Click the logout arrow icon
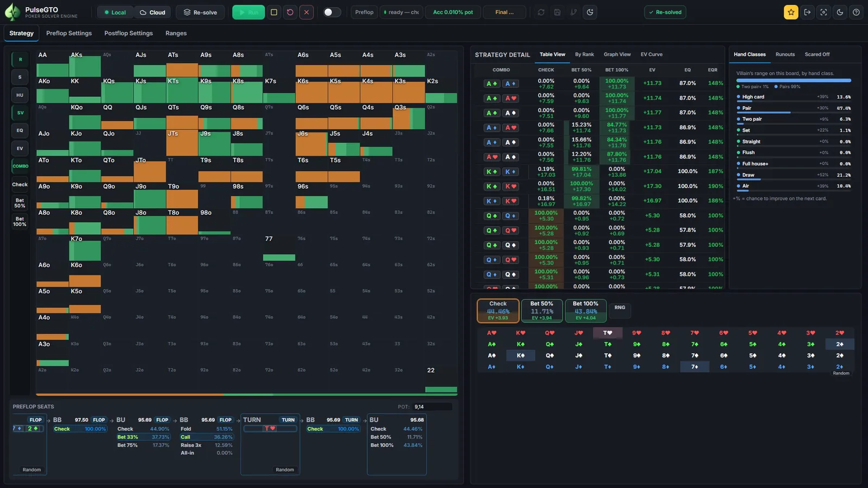This screenshot has height=488, width=868. tap(807, 12)
